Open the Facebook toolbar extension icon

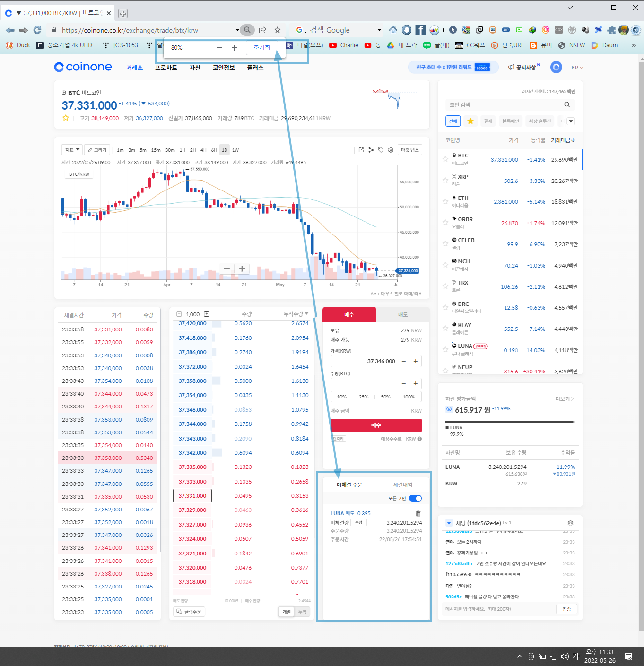[420, 30]
